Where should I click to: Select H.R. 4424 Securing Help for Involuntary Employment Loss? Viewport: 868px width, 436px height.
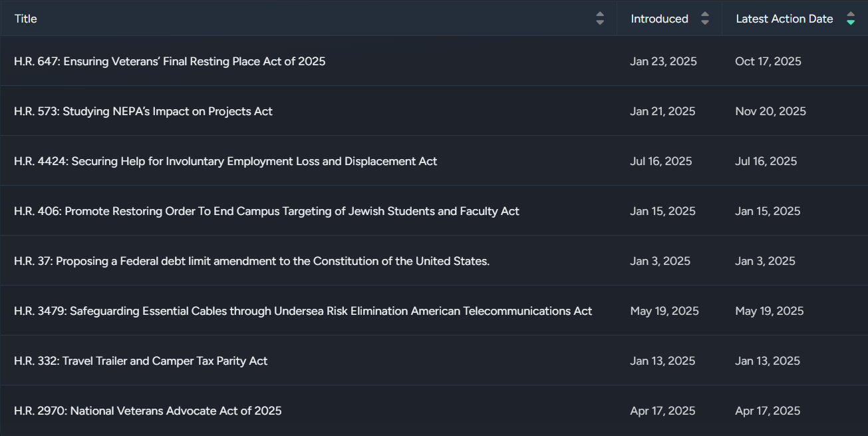[x=225, y=161]
